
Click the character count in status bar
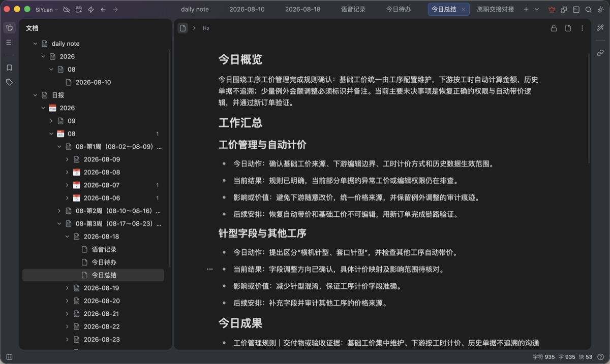[x=543, y=357]
